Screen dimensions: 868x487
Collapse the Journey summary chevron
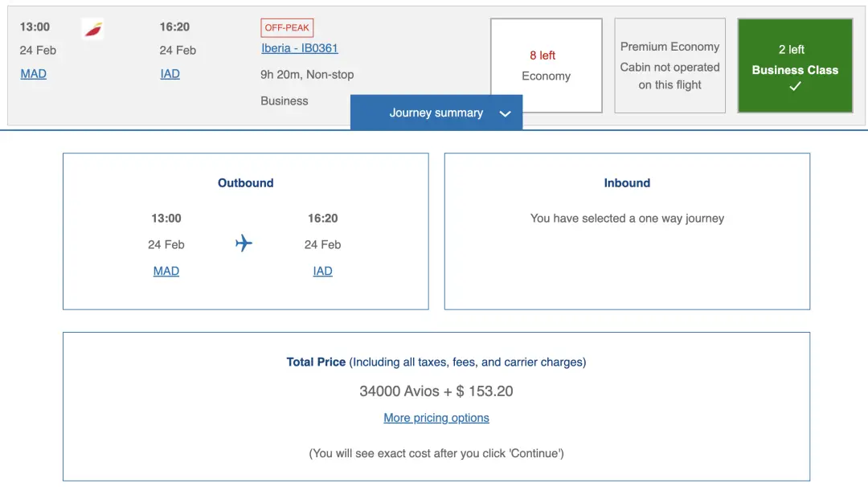505,113
